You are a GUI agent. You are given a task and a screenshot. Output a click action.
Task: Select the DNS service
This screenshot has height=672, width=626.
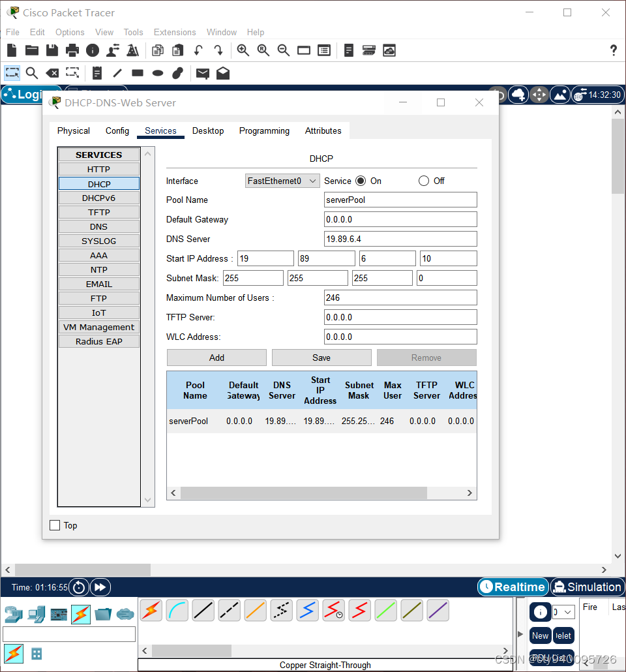[x=99, y=226]
